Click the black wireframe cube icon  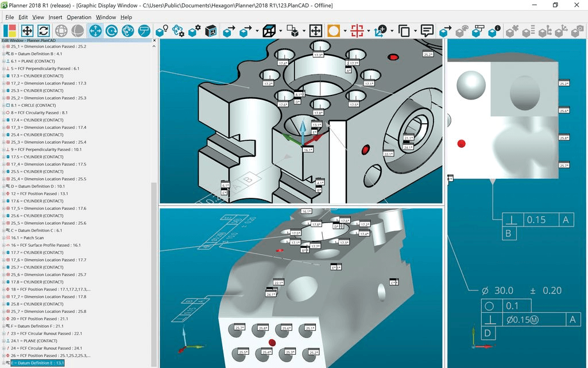[269, 30]
